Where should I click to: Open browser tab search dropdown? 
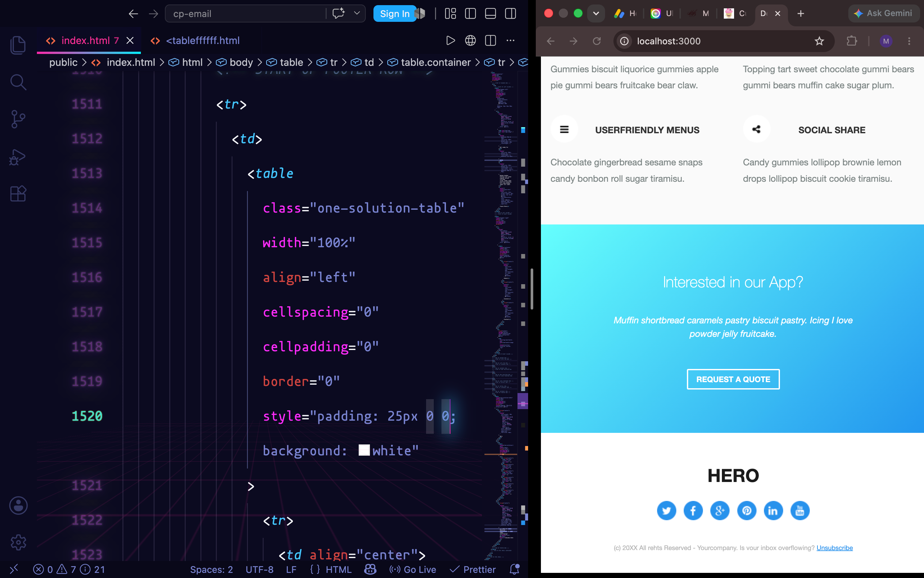[596, 14]
